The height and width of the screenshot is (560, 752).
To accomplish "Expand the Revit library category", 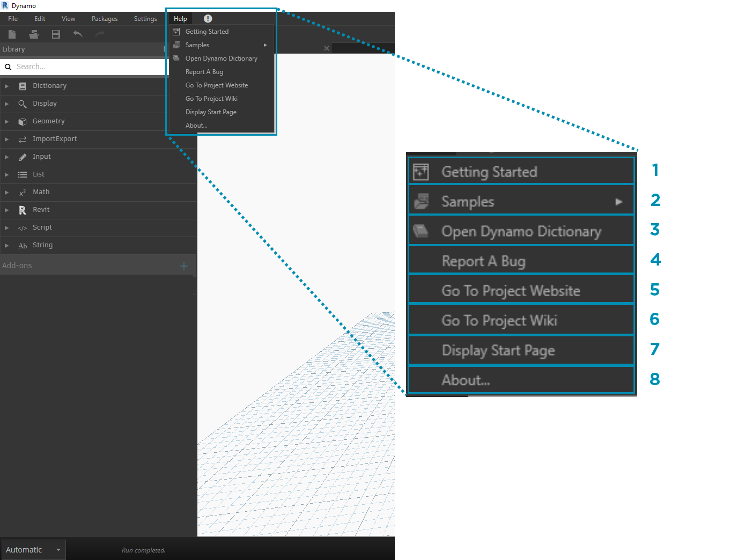I will (6, 210).
